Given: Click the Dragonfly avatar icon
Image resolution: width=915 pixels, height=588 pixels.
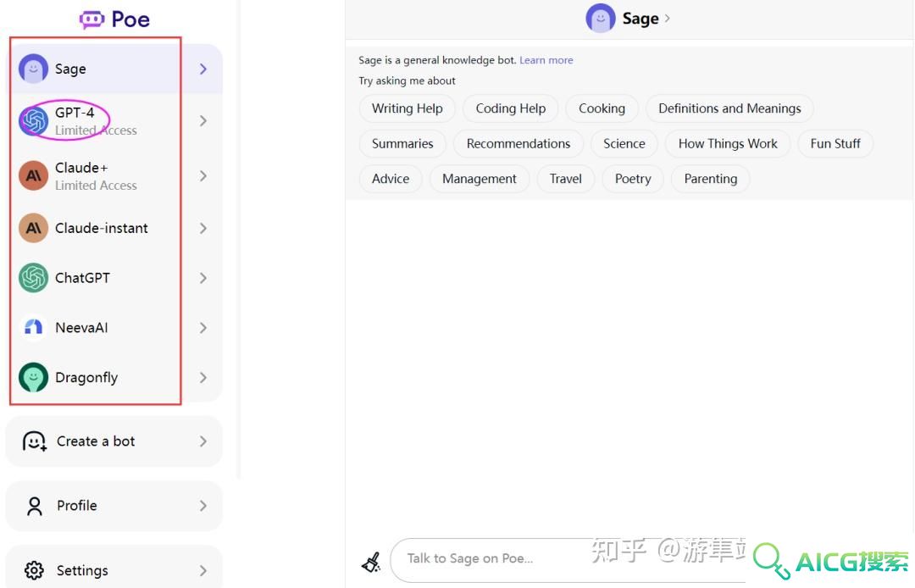Looking at the screenshot, I should [x=33, y=377].
